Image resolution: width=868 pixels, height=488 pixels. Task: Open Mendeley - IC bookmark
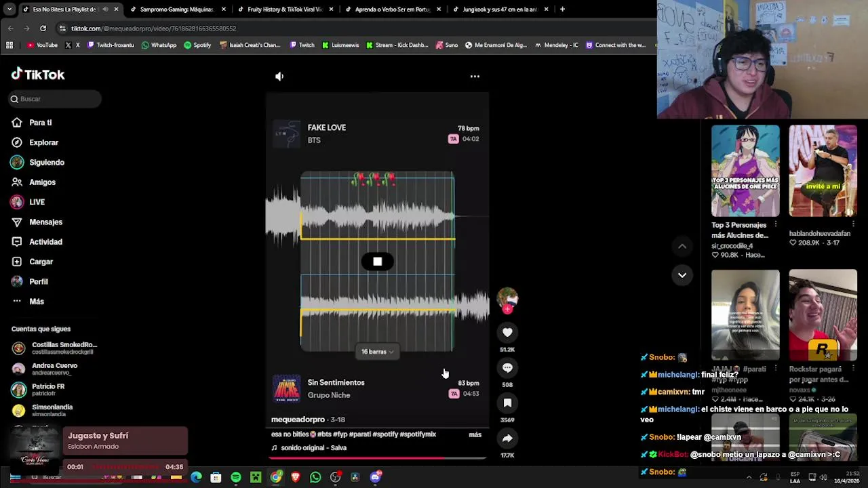pyautogui.click(x=556, y=45)
